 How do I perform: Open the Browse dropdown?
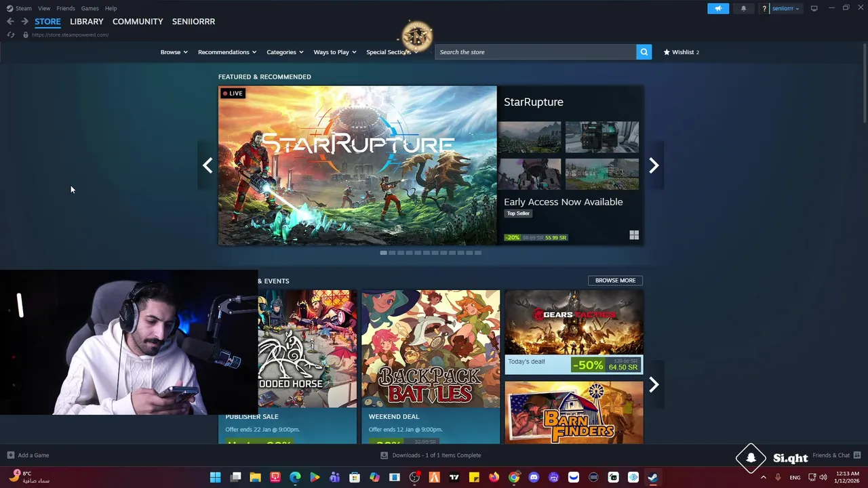[x=174, y=52]
